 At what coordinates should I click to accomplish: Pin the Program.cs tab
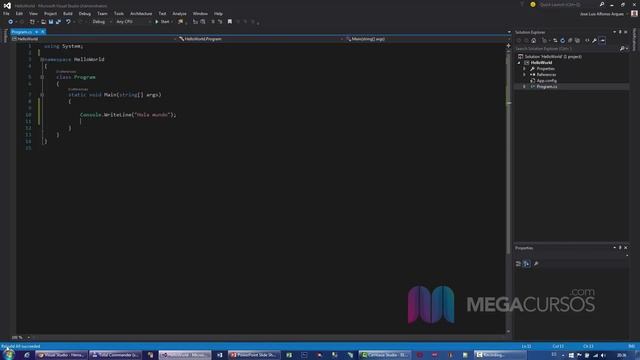pyautogui.click(x=37, y=32)
